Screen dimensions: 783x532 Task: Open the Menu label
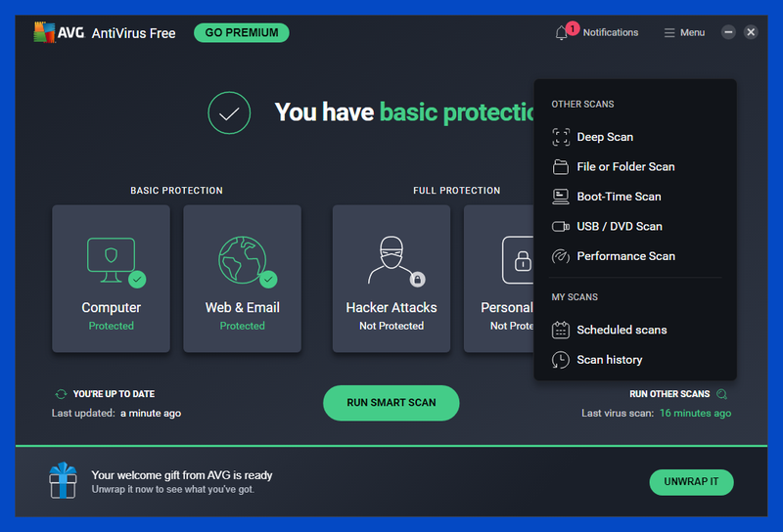692,33
